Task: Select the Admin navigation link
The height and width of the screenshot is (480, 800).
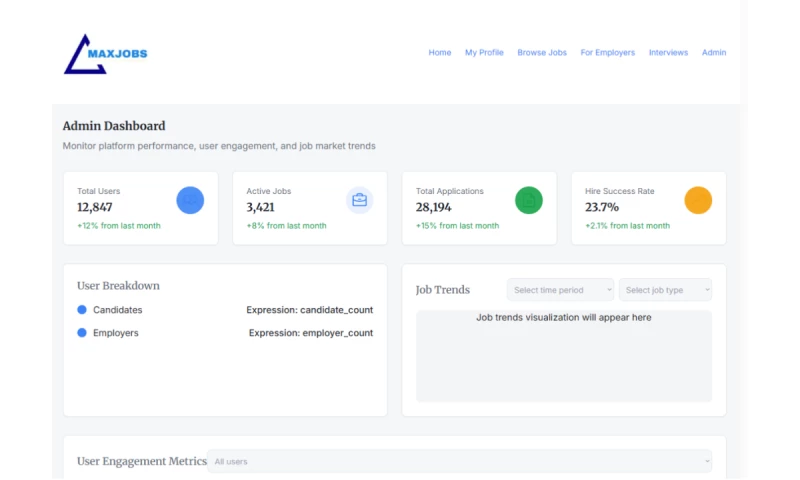Action: 714,53
